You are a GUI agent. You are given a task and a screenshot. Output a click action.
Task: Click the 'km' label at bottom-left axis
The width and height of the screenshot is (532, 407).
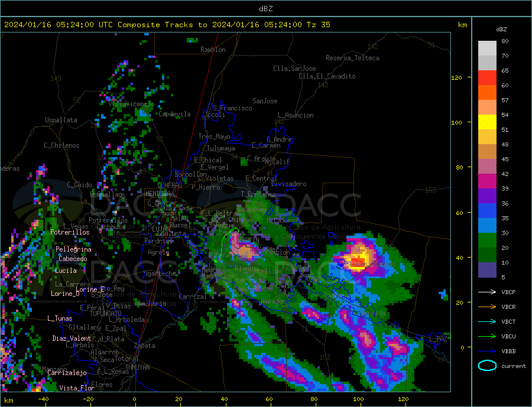point(8,401)
